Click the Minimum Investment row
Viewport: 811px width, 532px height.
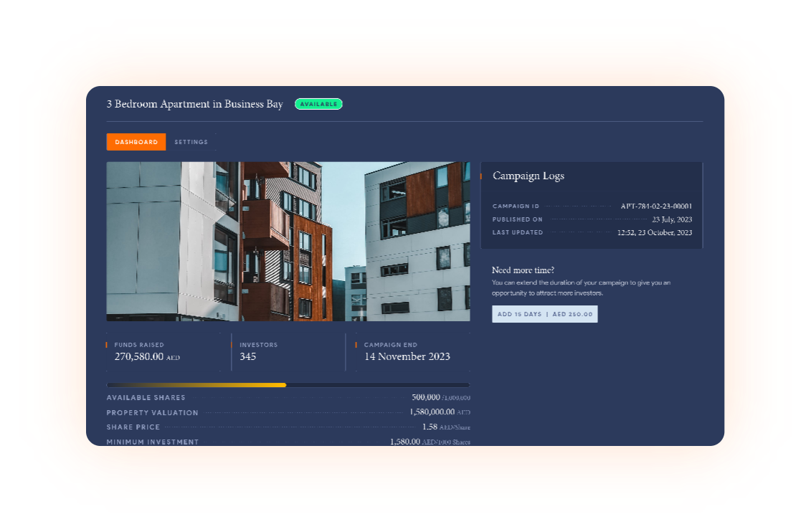pos(287,442)
